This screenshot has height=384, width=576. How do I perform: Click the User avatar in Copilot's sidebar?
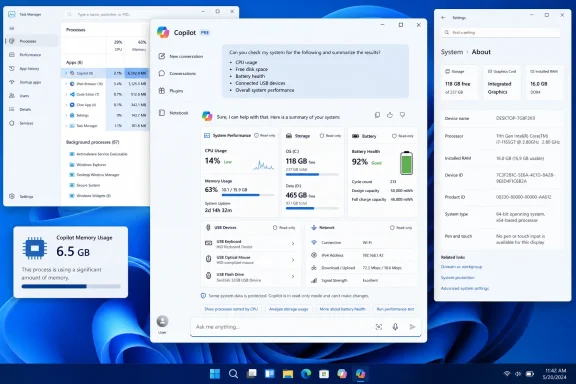[x=162, y=322]
